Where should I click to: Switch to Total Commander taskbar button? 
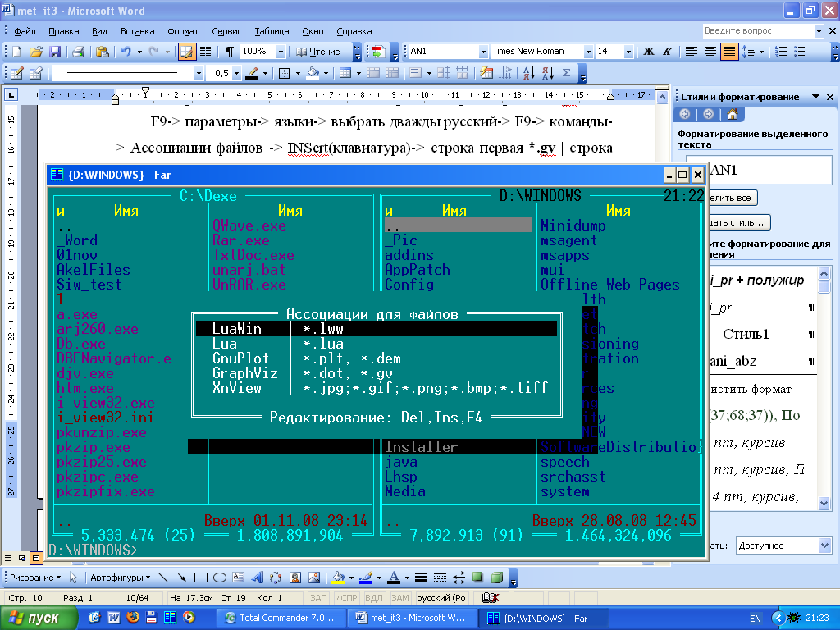coord(280,618)
